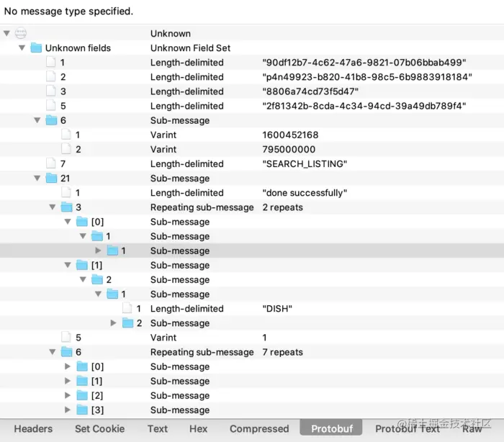Image resolution: width=504 pixels, height=442 pixels.
Task: Expand the highlighted Sub-message row's arrow
Action: (99, 251)
